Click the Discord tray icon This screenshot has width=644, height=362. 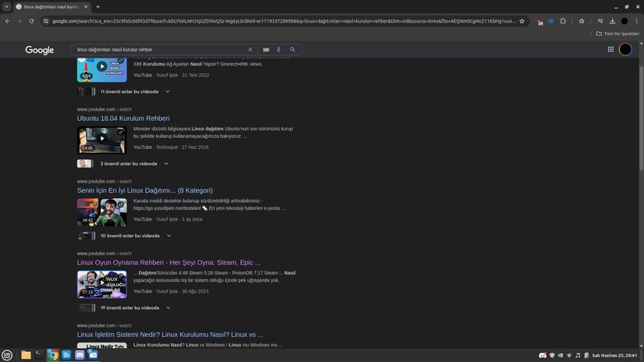point(543,356)
